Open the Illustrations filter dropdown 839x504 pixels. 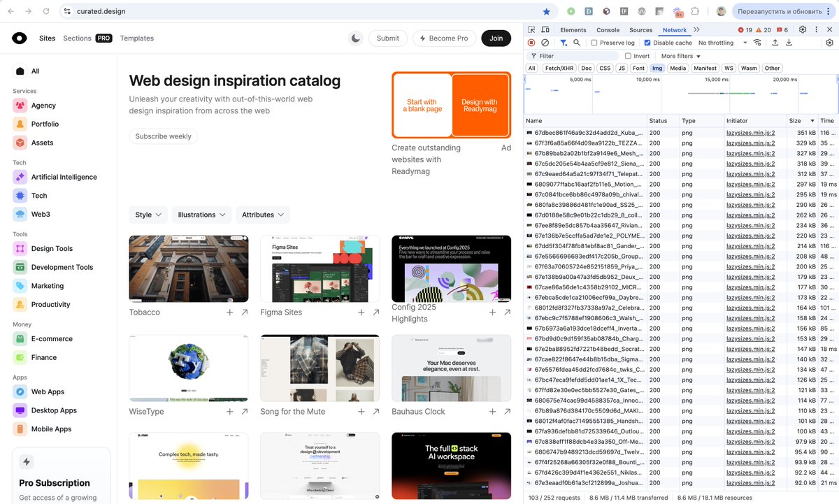pos(201,215)
